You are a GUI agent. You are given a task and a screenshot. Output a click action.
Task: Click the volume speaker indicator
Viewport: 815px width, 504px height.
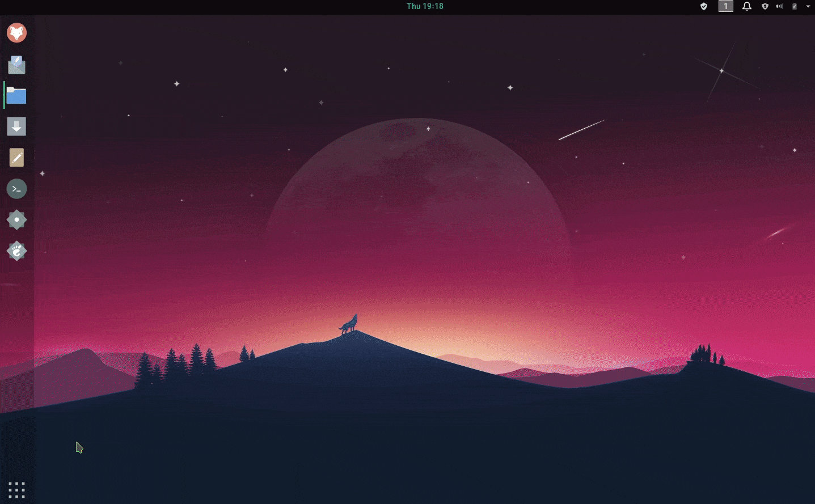pyautogui.click(x=779, y=6)
